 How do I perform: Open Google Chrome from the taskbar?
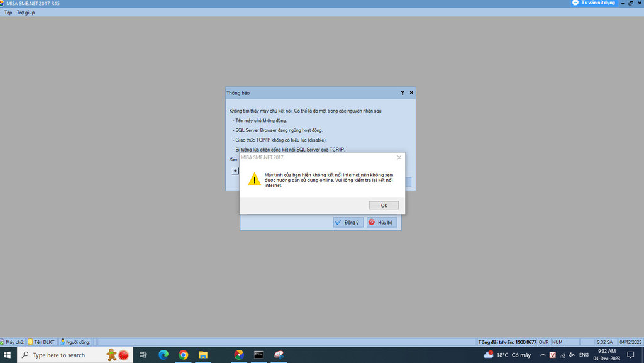183,355
